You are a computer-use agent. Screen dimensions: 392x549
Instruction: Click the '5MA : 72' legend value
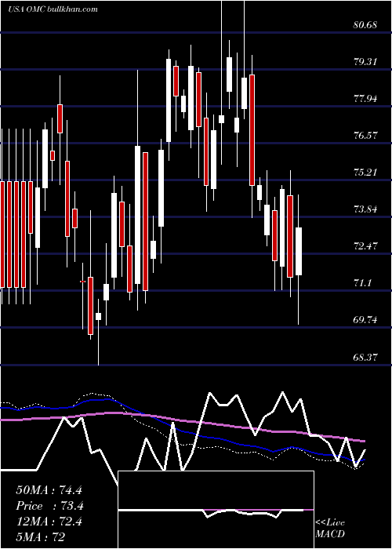coord(41,536)
